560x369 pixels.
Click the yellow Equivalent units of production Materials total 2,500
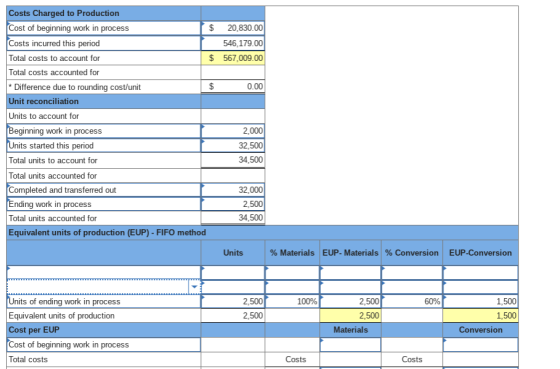coord(350,315)
